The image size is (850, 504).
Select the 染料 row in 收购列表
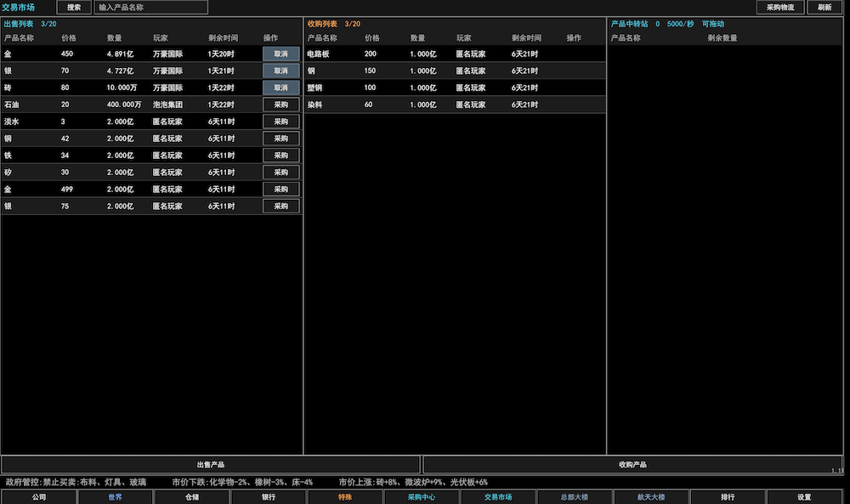point(455,105)
